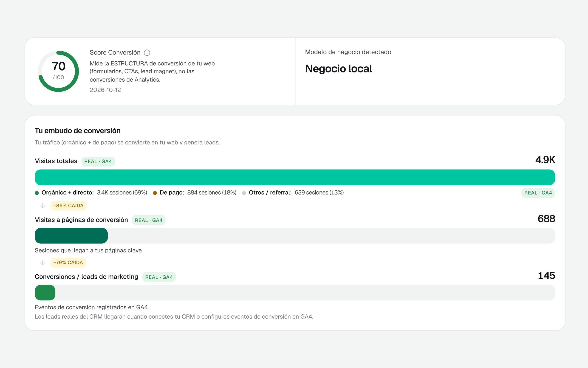The height and width of the screenshot is (368, 588).
Task: Click the Visitas a páginas de conversión bar
Action: (x=295, y=236)
